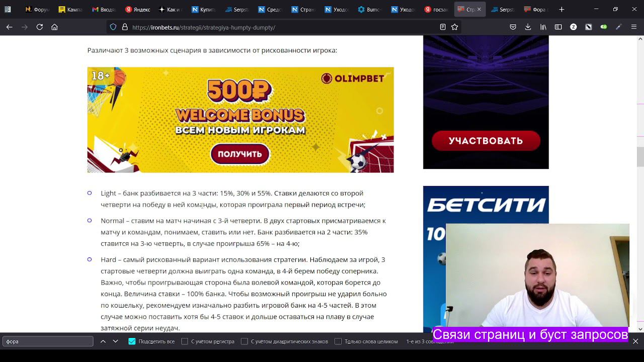Click the 'ПОЛУЧИТЬ' button on Olimpbet banner

240,154
